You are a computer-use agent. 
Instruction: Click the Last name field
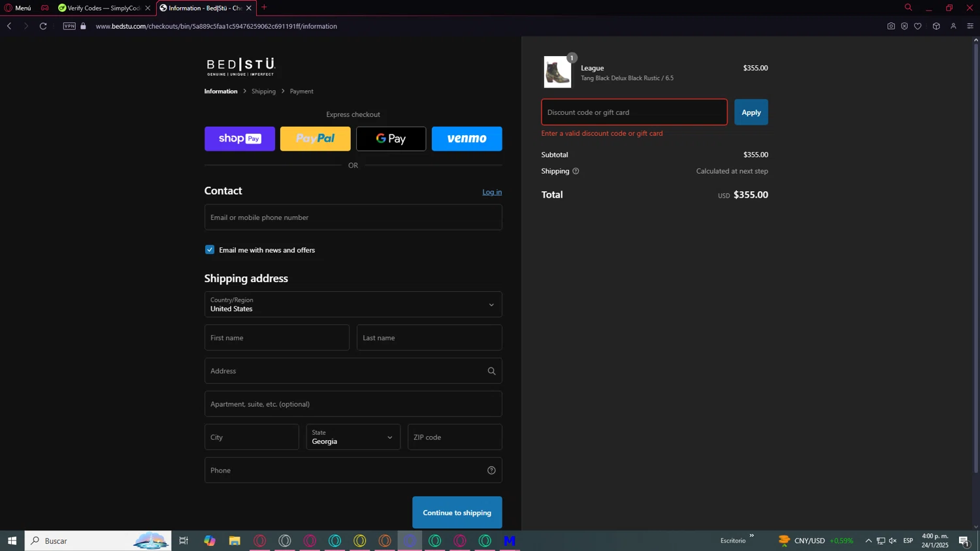[429, 338]
